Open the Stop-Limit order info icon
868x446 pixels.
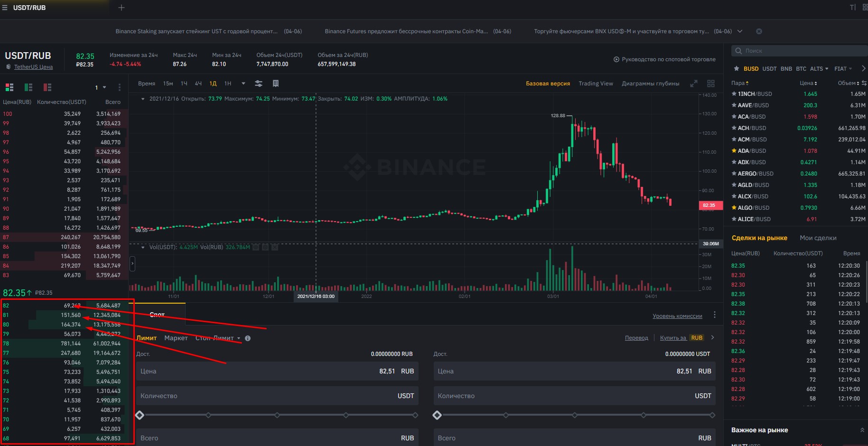click(x=248, y=338)
